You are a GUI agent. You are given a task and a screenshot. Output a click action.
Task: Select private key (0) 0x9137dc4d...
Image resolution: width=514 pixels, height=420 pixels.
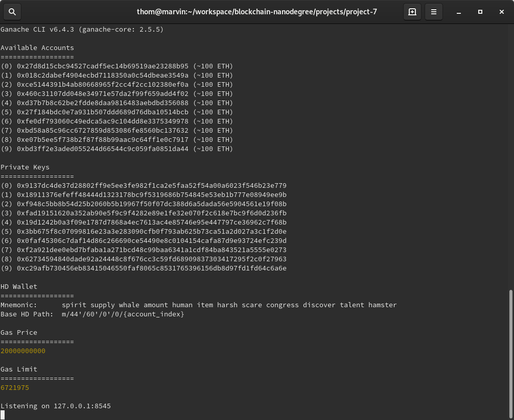(x=151, y=186)
